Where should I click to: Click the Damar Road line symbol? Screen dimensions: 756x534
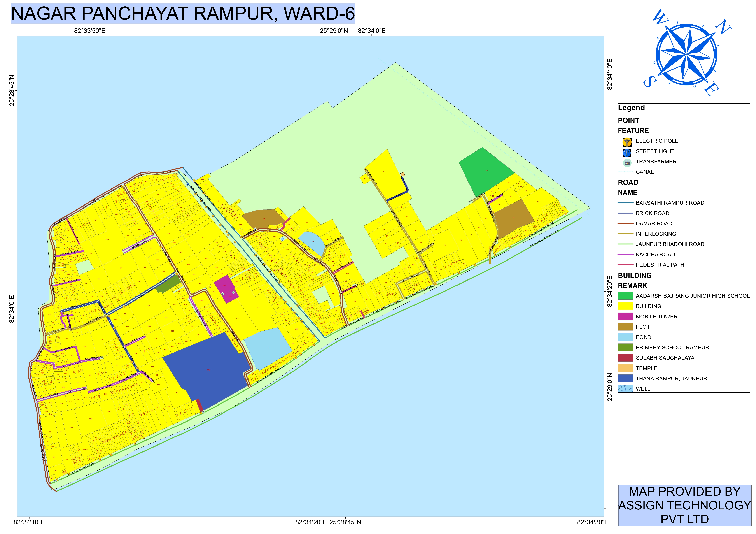(625, 223)
